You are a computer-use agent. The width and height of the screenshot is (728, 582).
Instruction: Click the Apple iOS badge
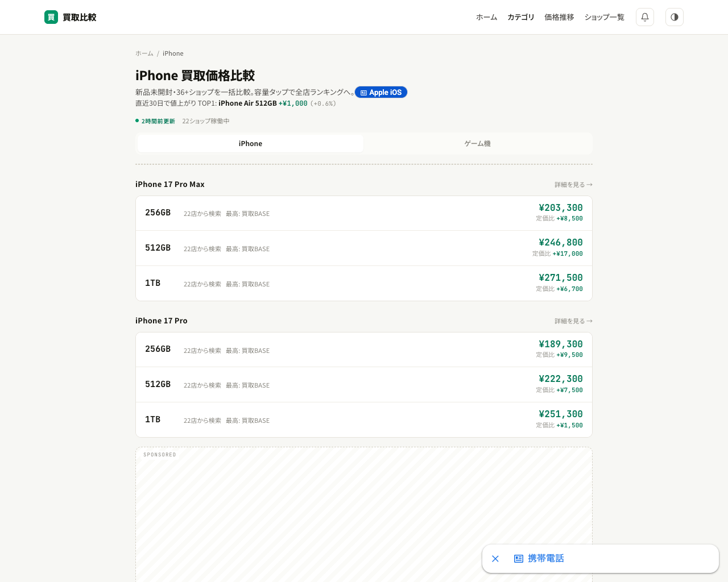(381, 92)
